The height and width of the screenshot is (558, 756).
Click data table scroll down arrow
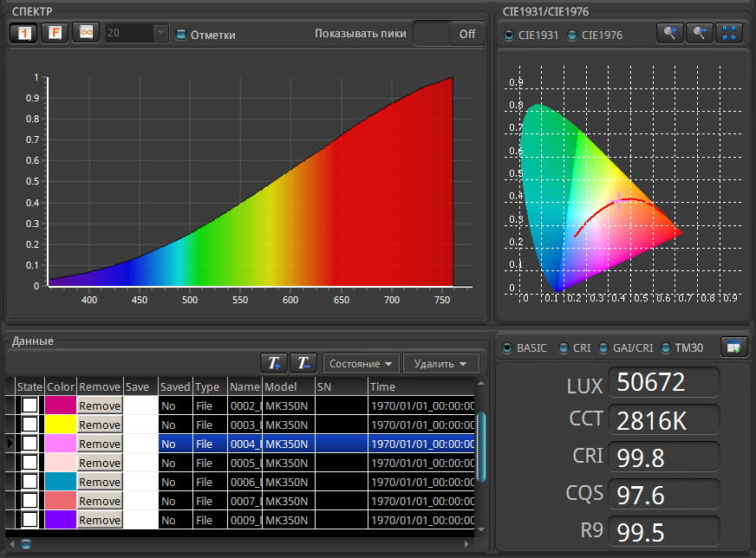click(x=480, y=529)
